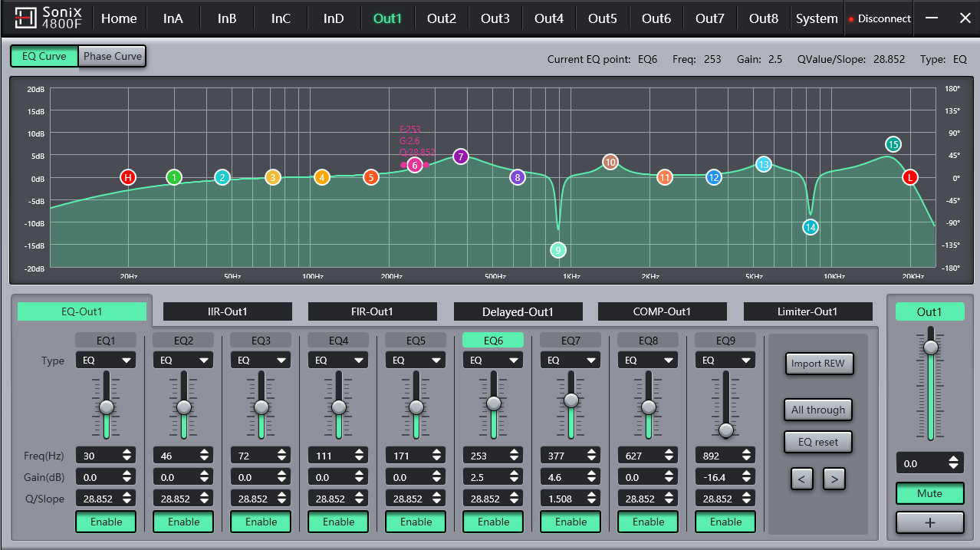
Task: Open the COMP-Out1 tab
Action: (x=662, y=311)
